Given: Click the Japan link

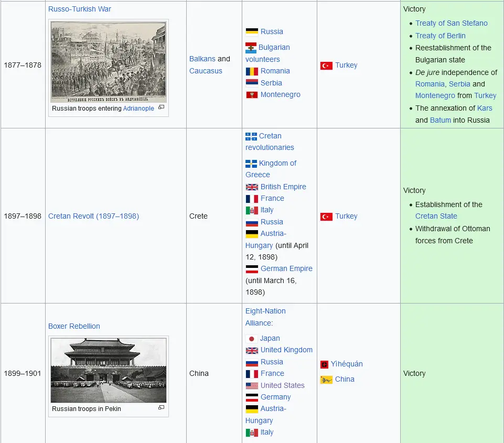Looking at the screenshot, I should pos(270,338).
